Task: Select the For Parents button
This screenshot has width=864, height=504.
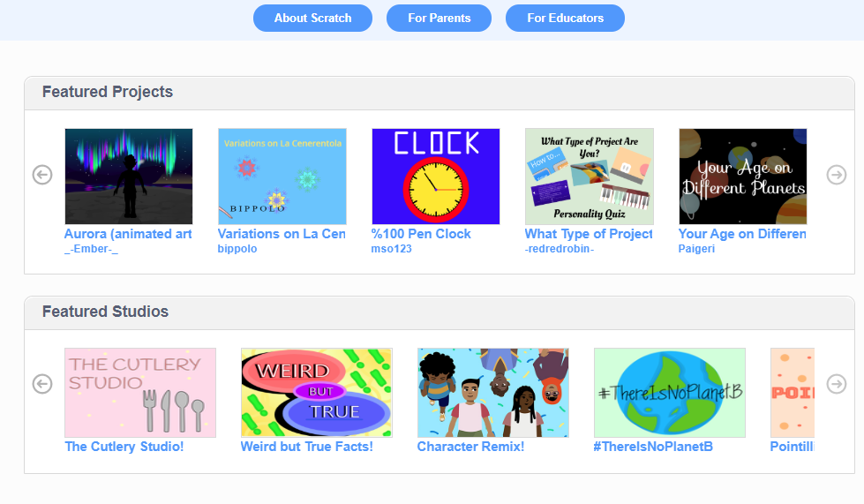Action: 439,19
